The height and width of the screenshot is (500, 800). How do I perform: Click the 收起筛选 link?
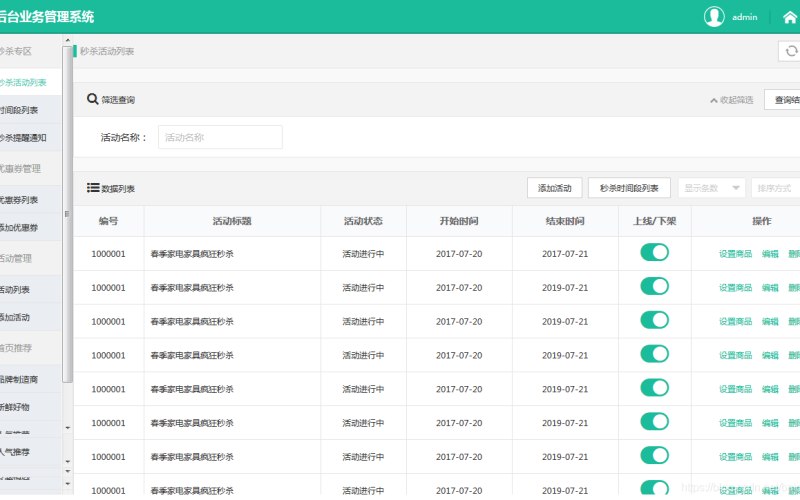[736, 100]
